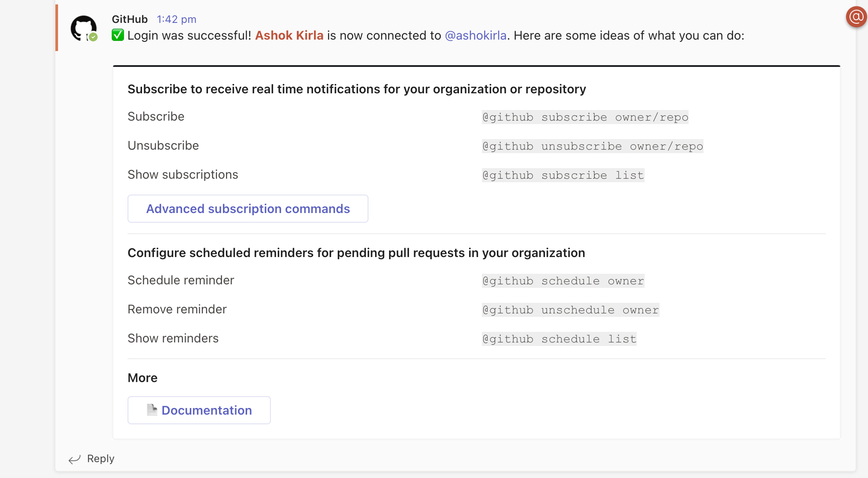
Task: Open Advanced subscription commands
Action: [248, 209]
